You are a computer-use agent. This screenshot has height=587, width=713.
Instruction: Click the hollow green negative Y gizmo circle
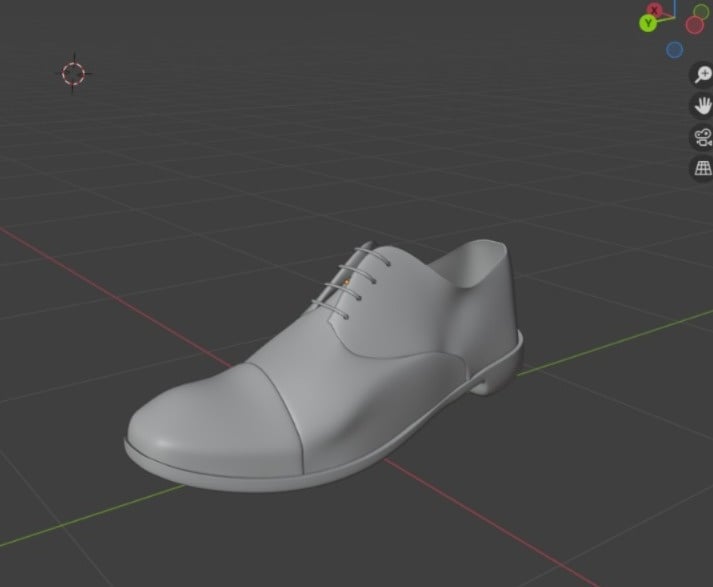[x=701, y=12]
